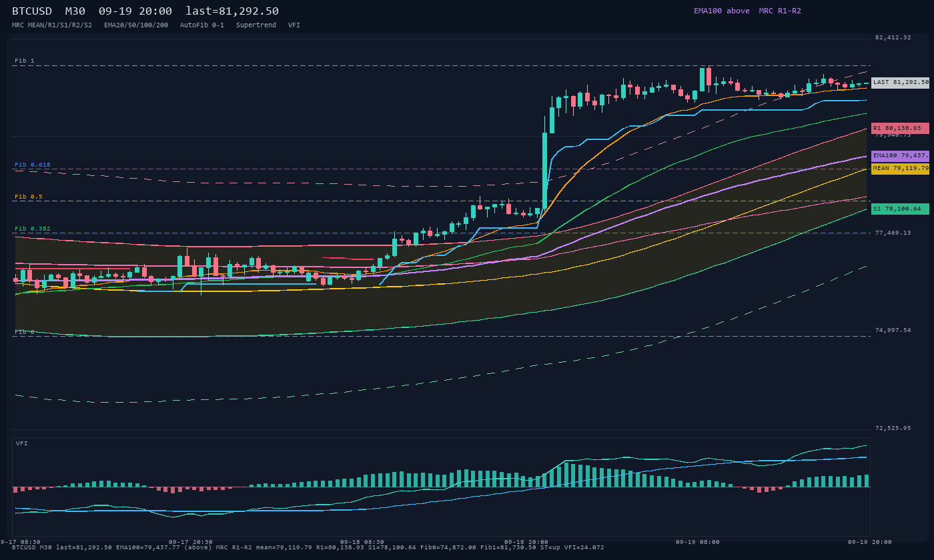This screenshot has height=560, width=934.
Task: Click the 72,525.95 price axis value
Action: 893,428
